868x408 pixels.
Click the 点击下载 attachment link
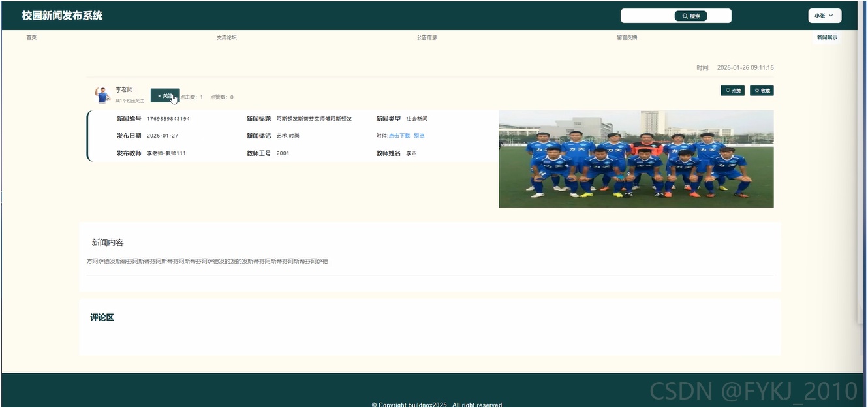399,136
